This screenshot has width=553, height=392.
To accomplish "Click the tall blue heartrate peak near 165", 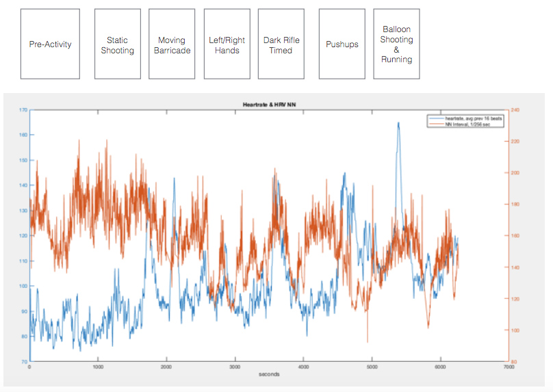I will pyautogui.click(x=398, y=124).
